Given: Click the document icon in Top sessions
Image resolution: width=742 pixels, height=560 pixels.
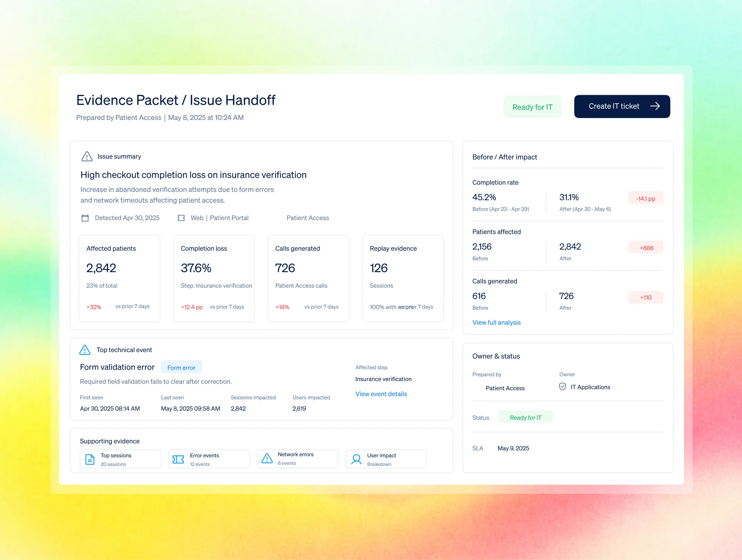Looking at the screenshot, I should tap(90, 459).
